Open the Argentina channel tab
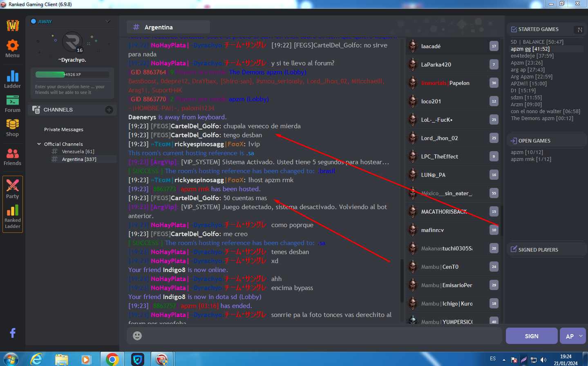The image size is (588, 366). pyautogui.click(x=168, y=27)
